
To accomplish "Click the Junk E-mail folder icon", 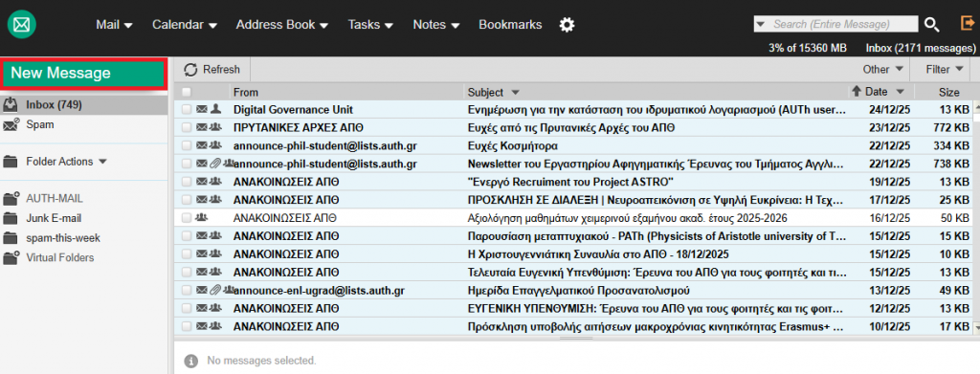I will click(x=10, y=218).
